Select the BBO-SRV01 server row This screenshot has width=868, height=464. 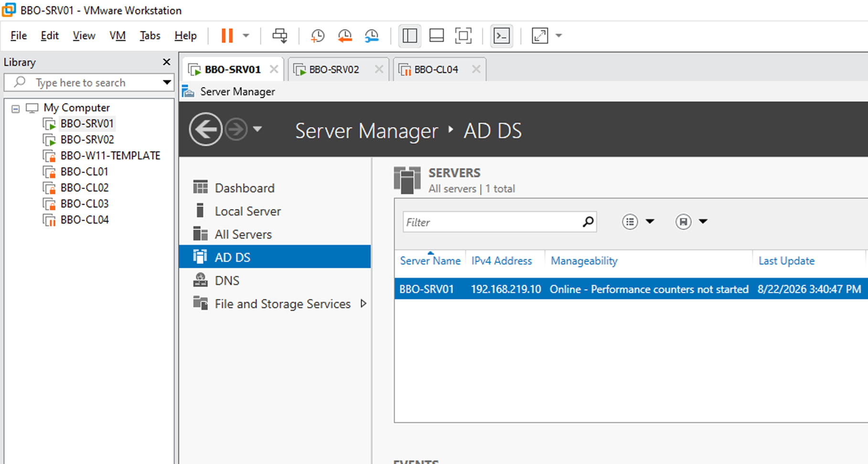pos(631,289)
